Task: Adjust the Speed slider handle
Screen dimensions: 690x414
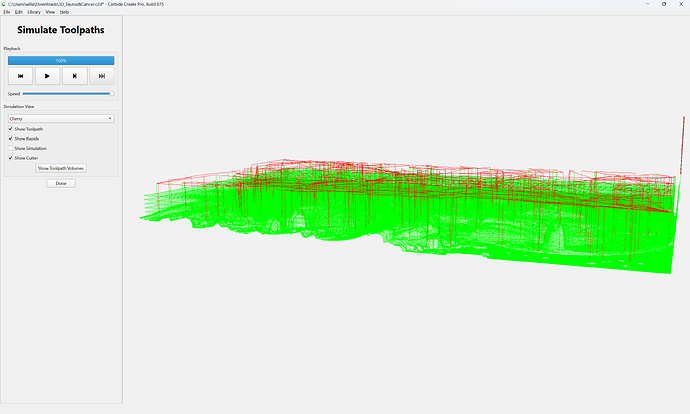Action: click(112, 94)
